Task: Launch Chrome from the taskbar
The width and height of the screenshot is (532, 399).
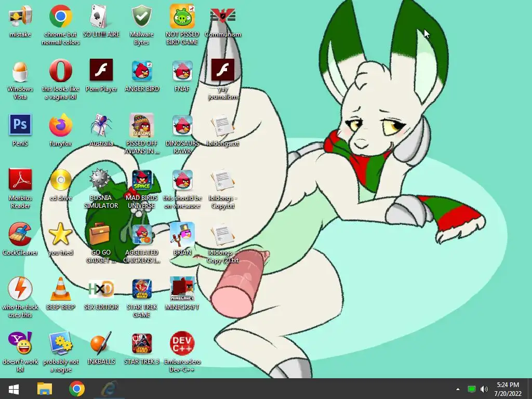Action: click(77, 389)
